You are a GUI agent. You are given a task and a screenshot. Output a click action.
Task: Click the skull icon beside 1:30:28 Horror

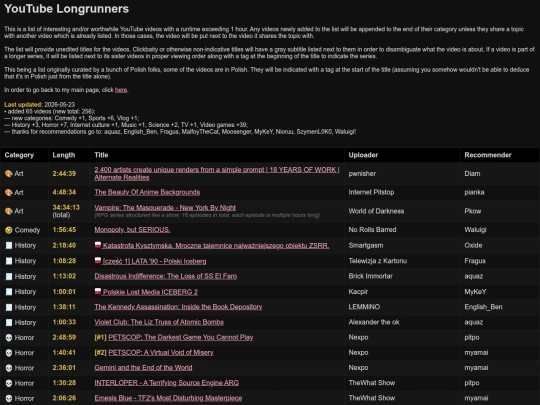[x=9, y=383]
